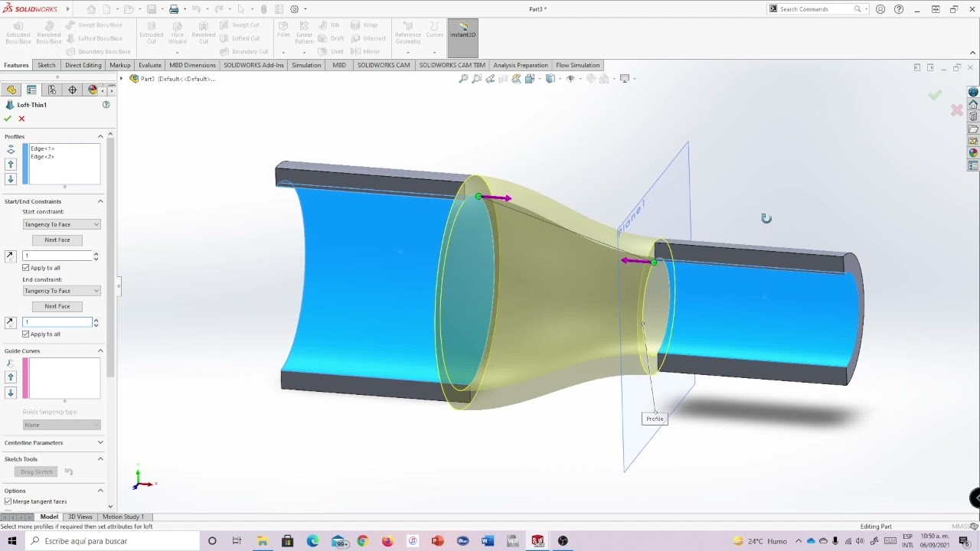Open the Hide/Show Items eye icon

[x=570, y=79]
